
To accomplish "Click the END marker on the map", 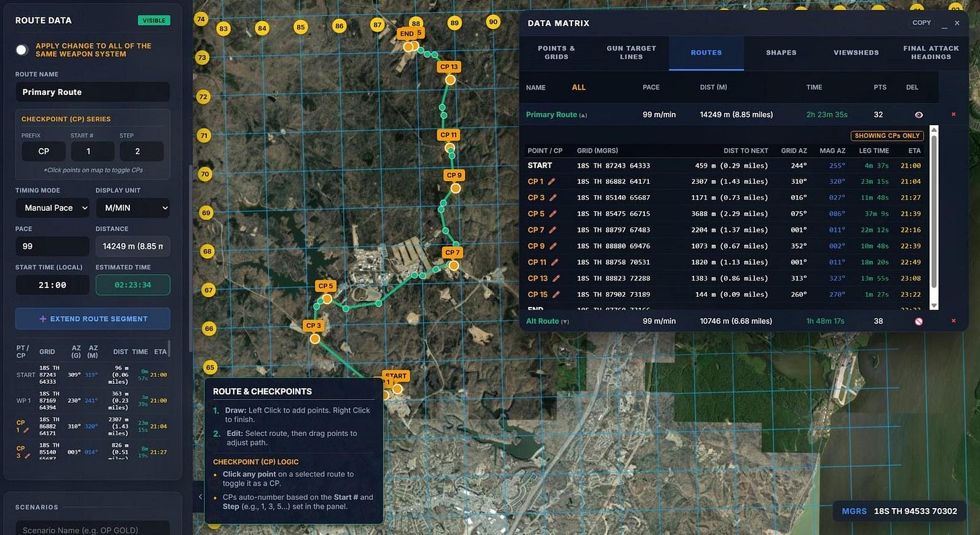I will [x=408, y=46].
